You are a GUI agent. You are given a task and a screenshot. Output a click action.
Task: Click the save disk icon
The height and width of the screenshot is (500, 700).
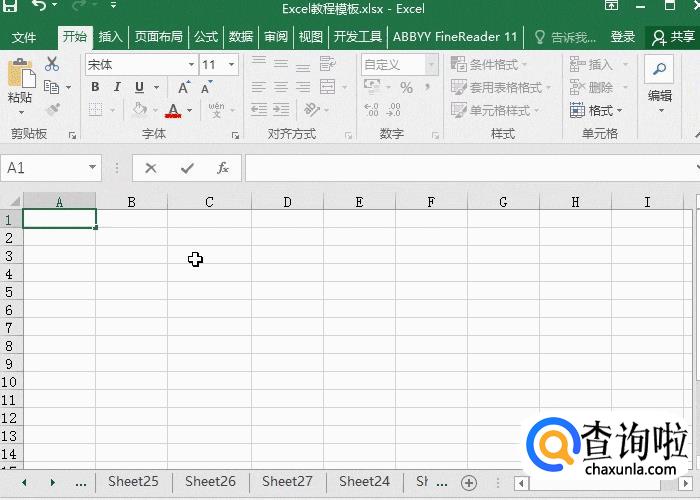pyautogui.click(x=10, y=6)
